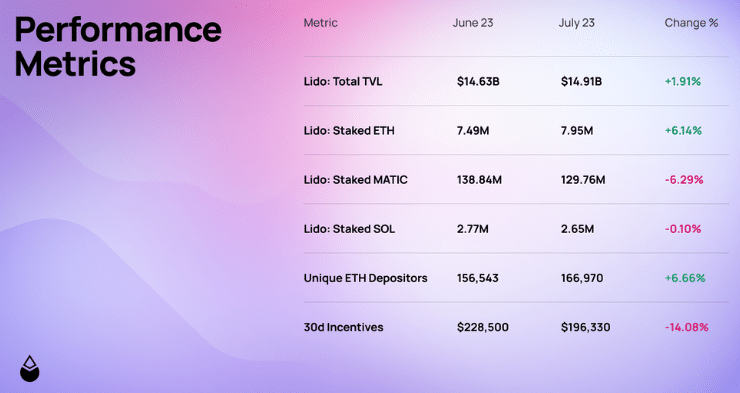The width and height of the screenshot is (740, 393).
Task: Click the Metric column header
Action: [x=320, y=23]
